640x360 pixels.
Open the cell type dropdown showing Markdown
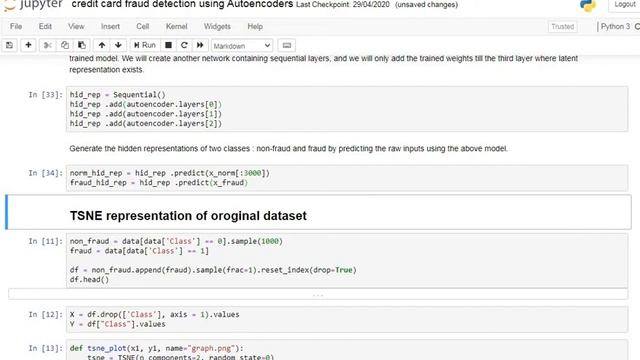click(x=242, y=46)
